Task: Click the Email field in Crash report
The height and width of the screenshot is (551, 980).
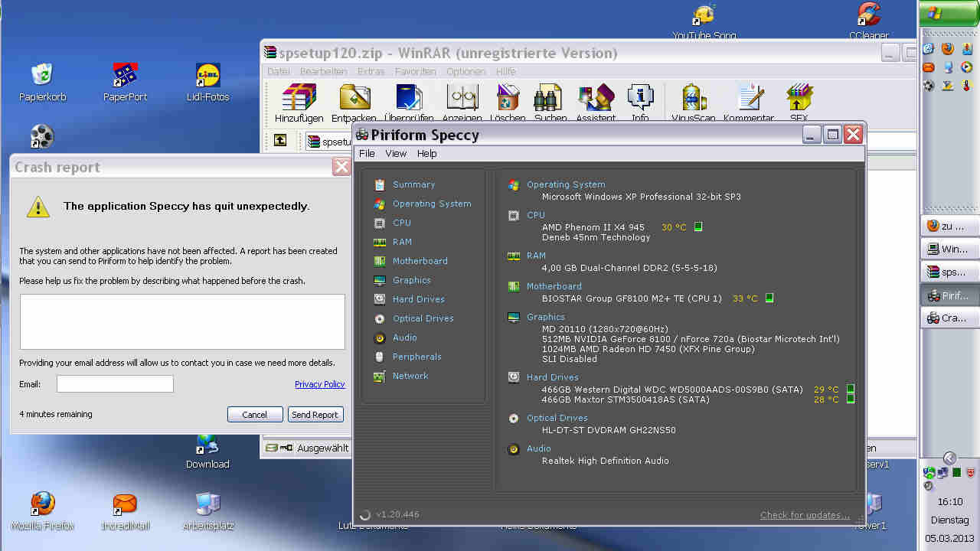Action: [x=115, y=384]
